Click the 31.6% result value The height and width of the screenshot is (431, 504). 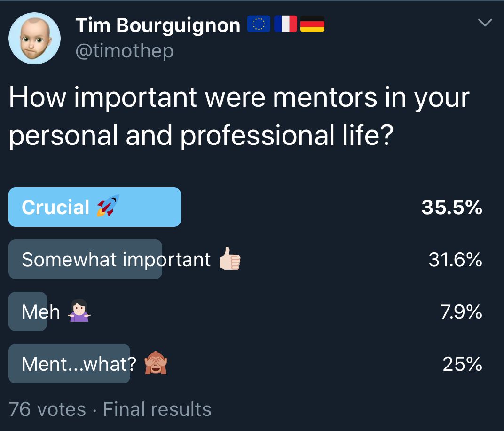[455, 259]
